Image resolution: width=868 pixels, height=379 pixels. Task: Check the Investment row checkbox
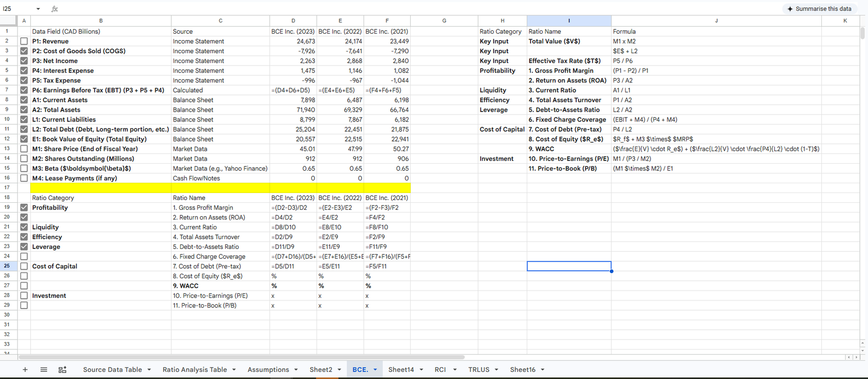(24, 296)
